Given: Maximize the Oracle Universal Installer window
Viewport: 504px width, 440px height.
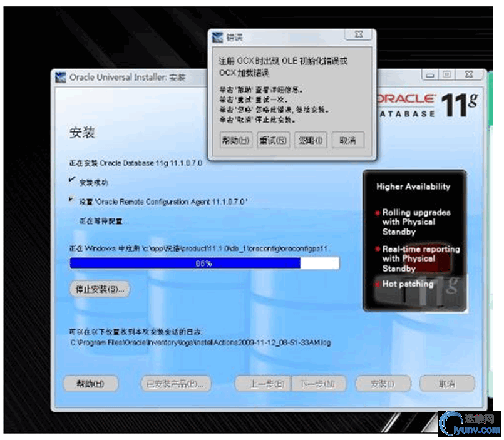Looking at the screenshot, I should 446,75.
